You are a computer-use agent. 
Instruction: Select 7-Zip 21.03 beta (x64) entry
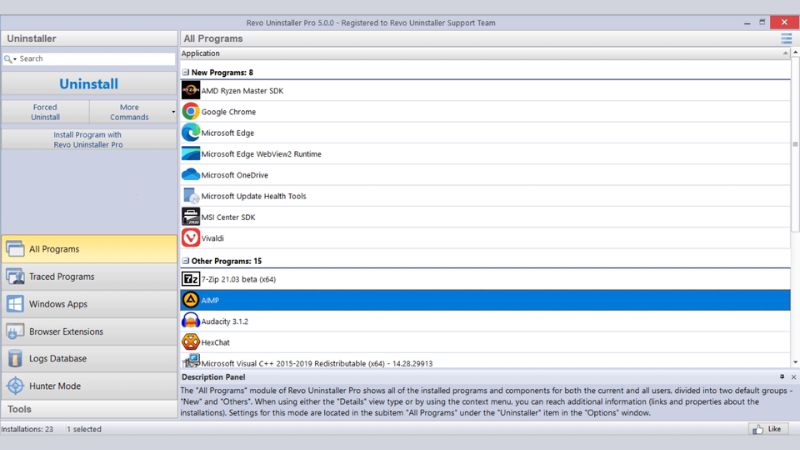coord(238,280)
